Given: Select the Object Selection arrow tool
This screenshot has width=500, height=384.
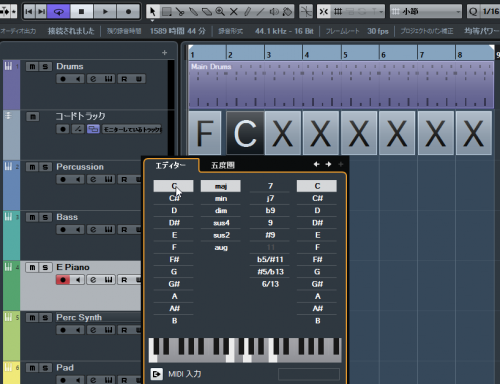Looking at the screenshot, I should [153, 12].
